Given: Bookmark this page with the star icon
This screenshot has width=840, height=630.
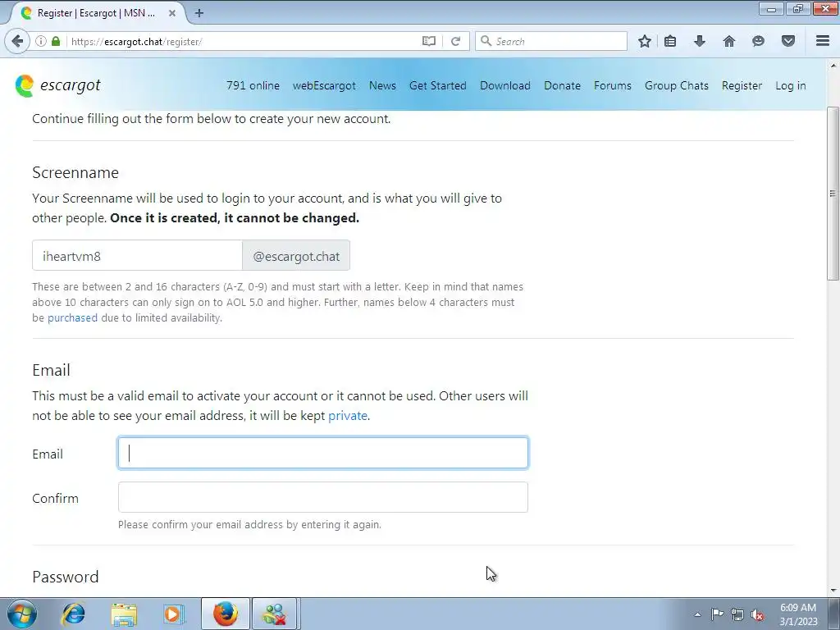Looking at the screenshot, I should 645,41.
